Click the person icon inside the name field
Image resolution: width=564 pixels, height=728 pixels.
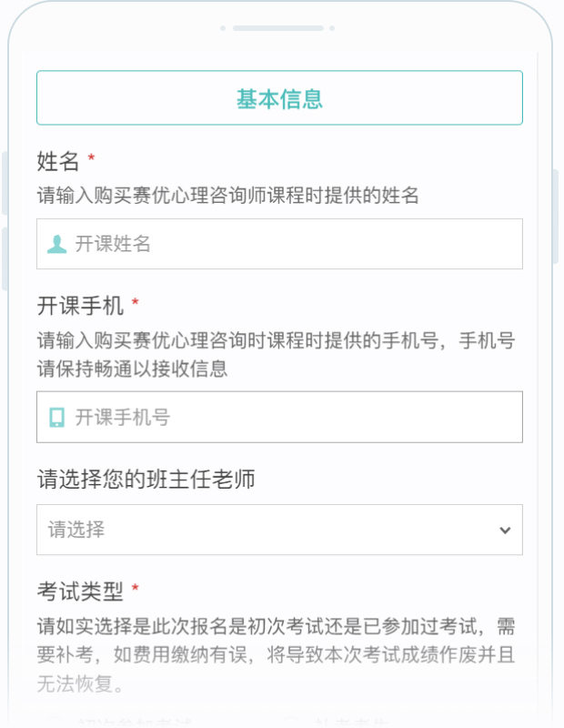coord(56,244)
